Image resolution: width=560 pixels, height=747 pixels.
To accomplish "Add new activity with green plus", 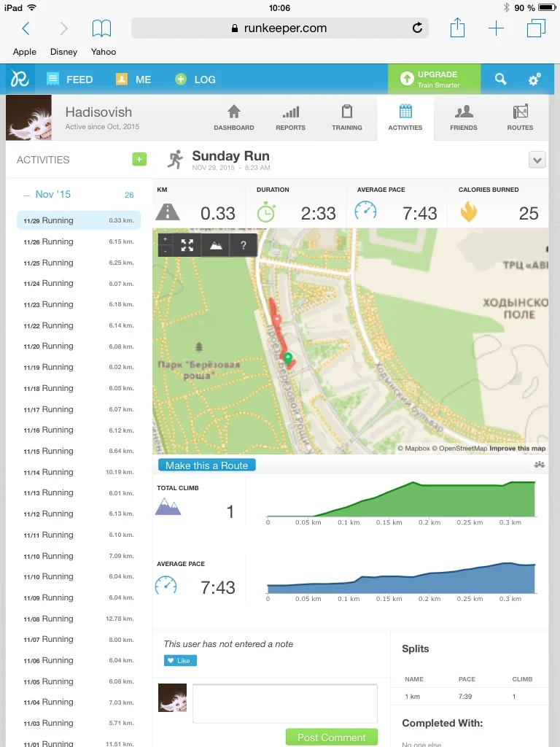I will [139, 160].
